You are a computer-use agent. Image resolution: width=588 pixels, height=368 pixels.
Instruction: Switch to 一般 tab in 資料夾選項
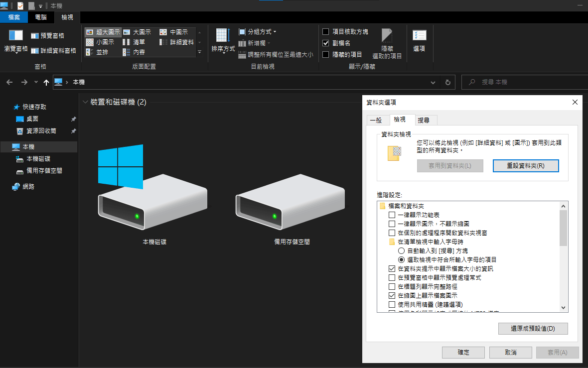378,120
